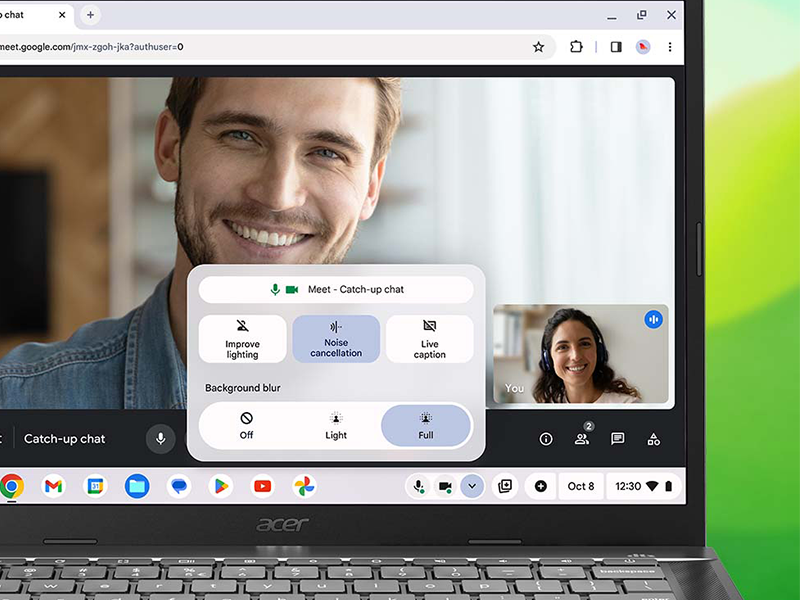Screen dimensions: 800x600
Task: Bookmark the page using the star icon
Action: 538,47
